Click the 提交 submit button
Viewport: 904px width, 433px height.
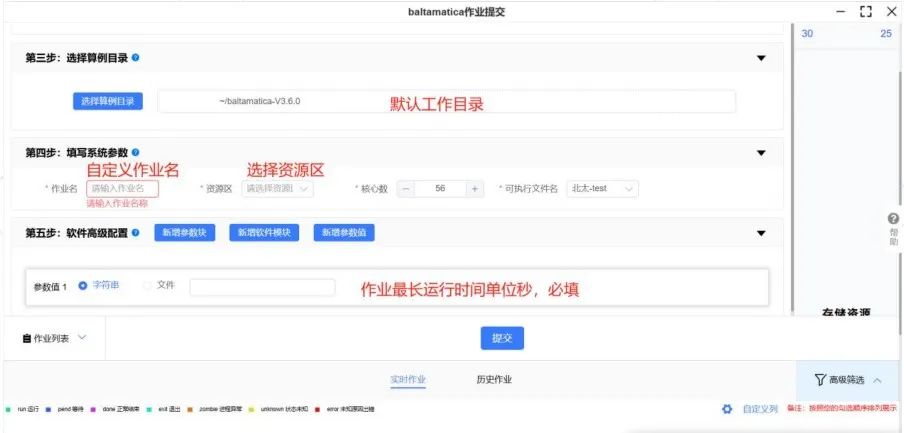tap(502, 338)
